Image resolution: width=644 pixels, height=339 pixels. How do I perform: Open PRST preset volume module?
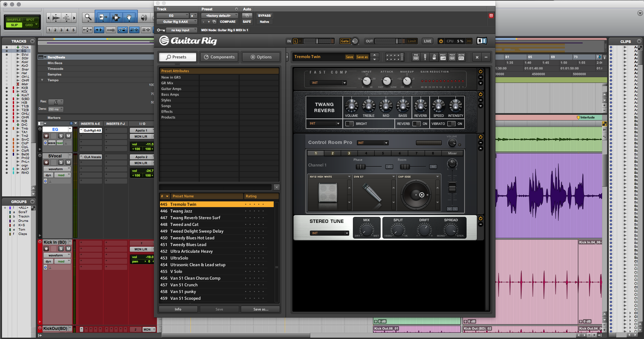[443, 57]
